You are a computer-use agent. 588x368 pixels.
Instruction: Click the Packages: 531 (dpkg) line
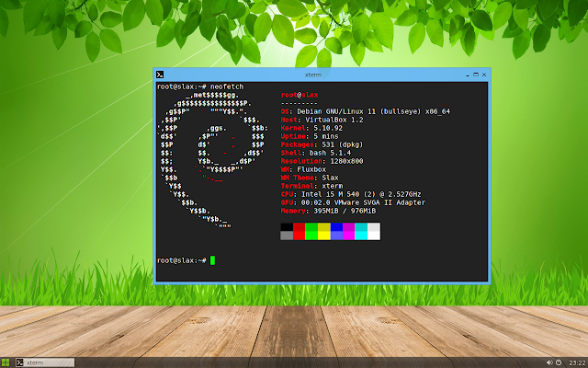[x=322, y=144]
